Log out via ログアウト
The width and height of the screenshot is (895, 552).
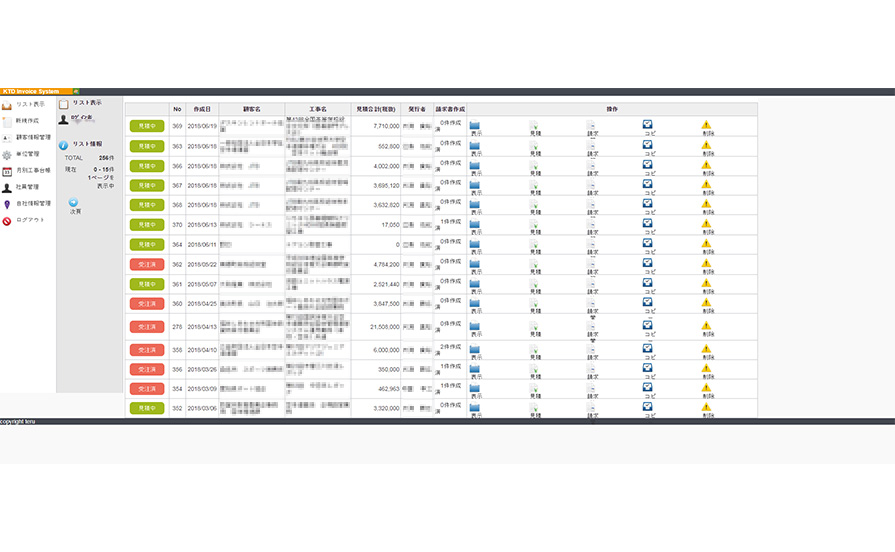(23, 220)
